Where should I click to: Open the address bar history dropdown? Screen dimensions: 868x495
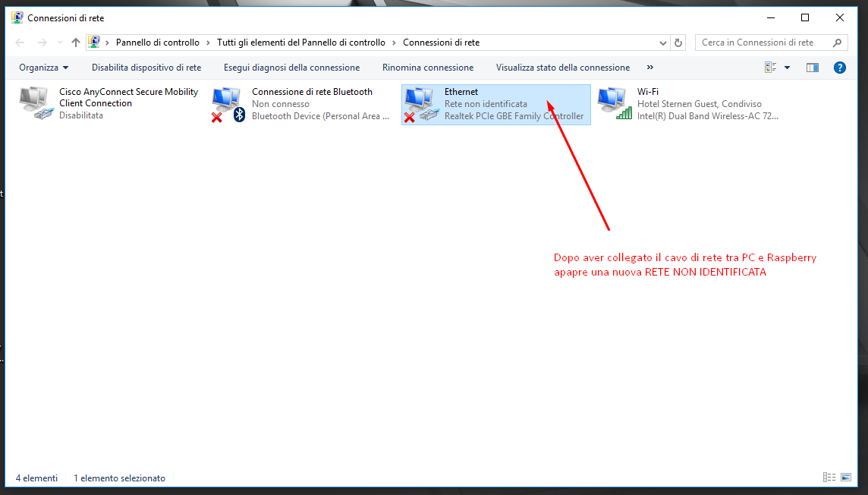pyautogui.click(x=662, y=43)
